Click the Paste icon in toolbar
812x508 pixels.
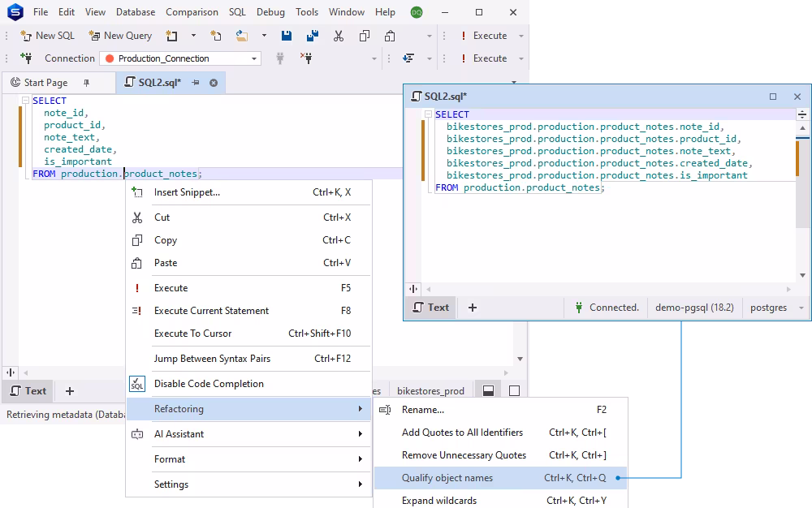[390, 35]
